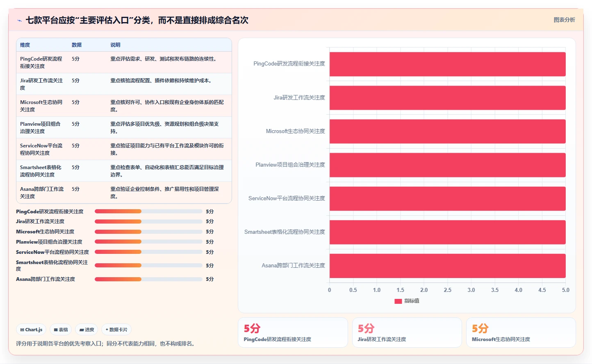Click the ServiceNow progress bar
Viewport: 592px width, 364px height.
(x=148, y=252)
